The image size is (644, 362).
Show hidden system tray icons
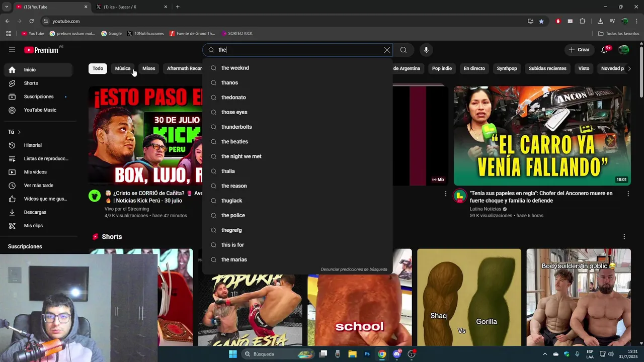(x=544, y=354)
